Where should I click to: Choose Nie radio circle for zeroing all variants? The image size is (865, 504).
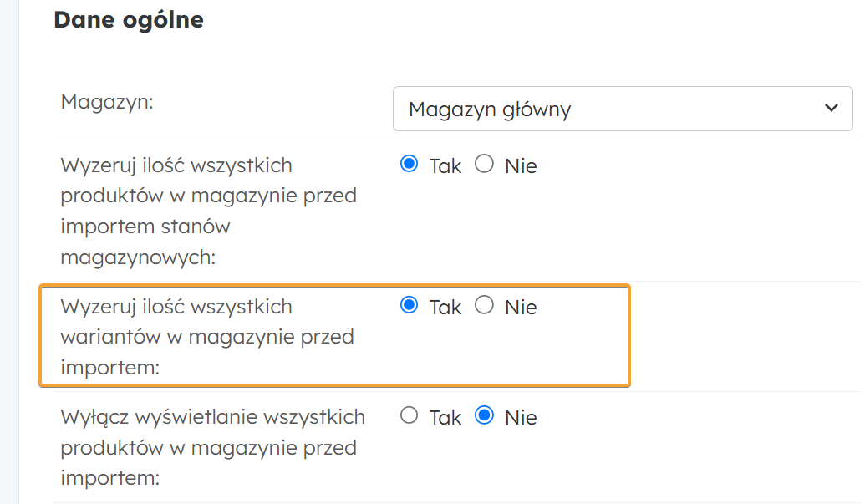[x=484, y=305]
